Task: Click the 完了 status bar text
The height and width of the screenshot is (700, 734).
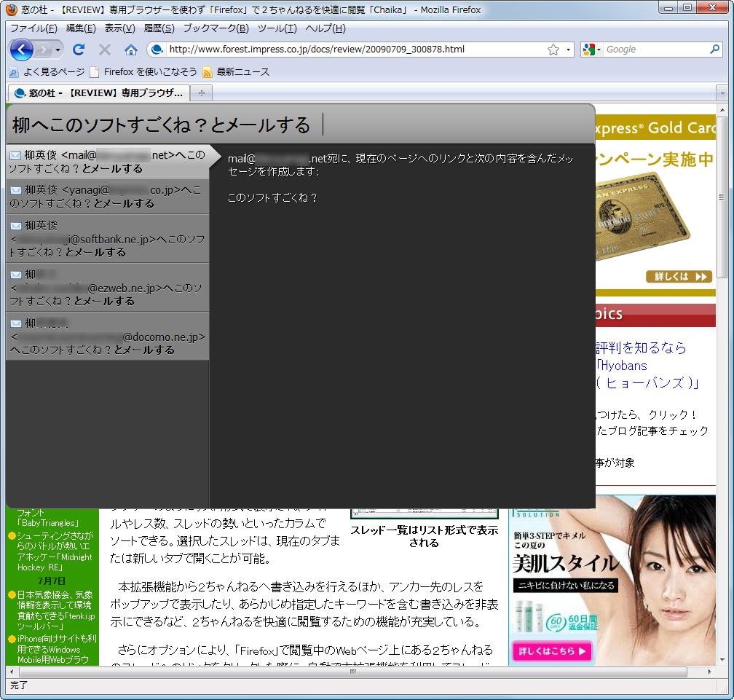Action: coord(19,685)
